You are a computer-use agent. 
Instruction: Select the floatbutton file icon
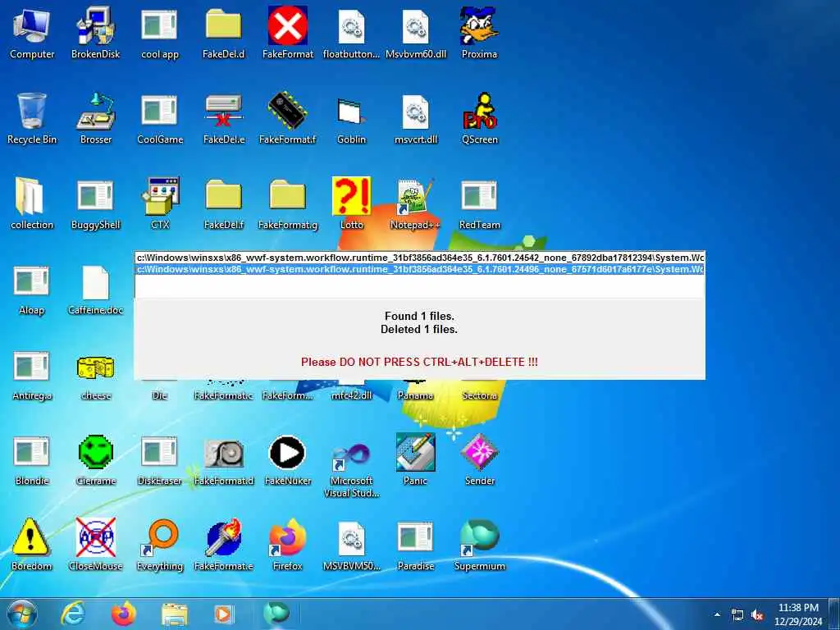(351, 33)
